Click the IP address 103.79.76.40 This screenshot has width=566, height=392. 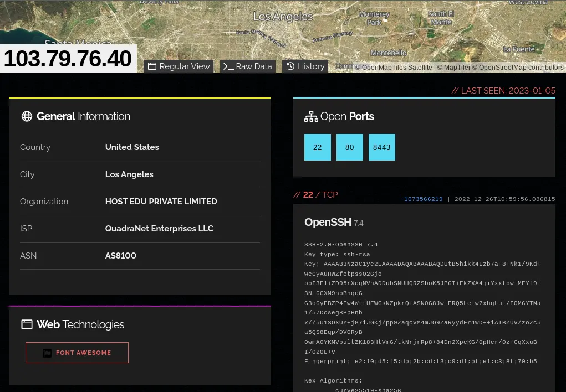pyautogui.click(x=68, y=58)
